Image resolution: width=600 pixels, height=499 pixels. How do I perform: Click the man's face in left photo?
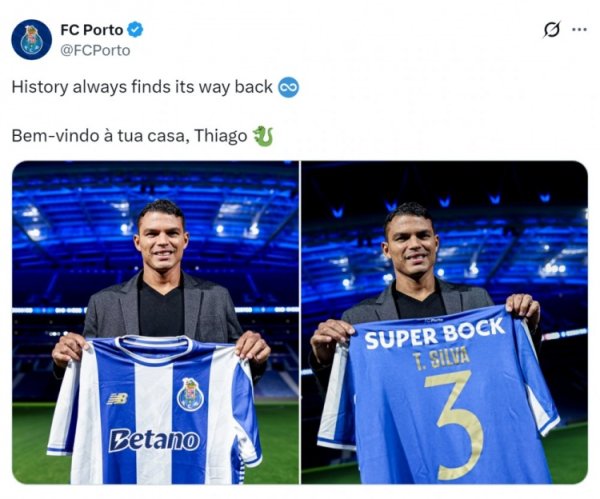coord(161,242)
